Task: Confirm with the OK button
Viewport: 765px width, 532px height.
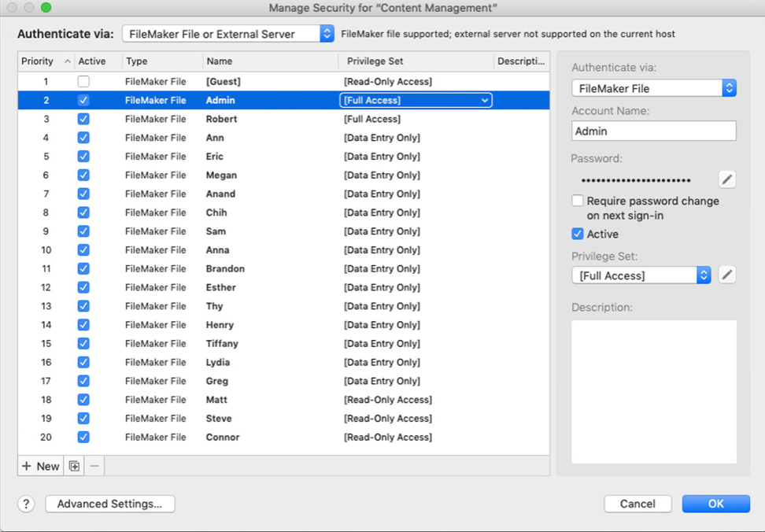Action: [715, 504]
